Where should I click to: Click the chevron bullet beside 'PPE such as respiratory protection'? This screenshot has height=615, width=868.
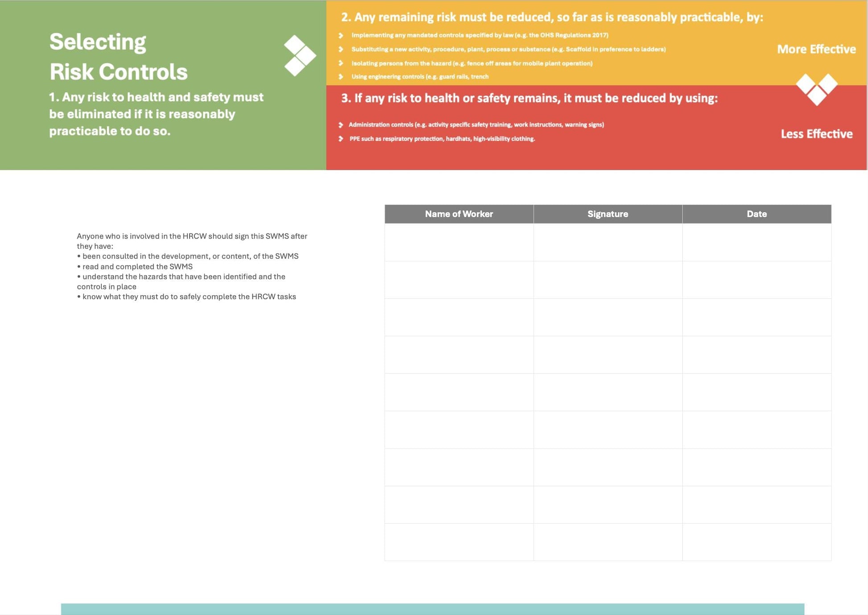tap(341, 139)
